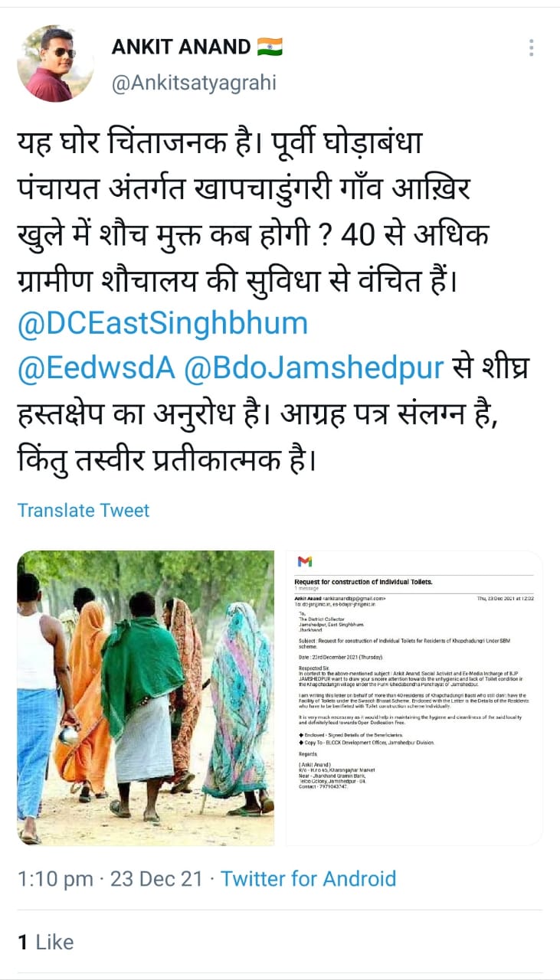Open the attached request letter image
Viewport: 560px width, 980px height.
414,698
